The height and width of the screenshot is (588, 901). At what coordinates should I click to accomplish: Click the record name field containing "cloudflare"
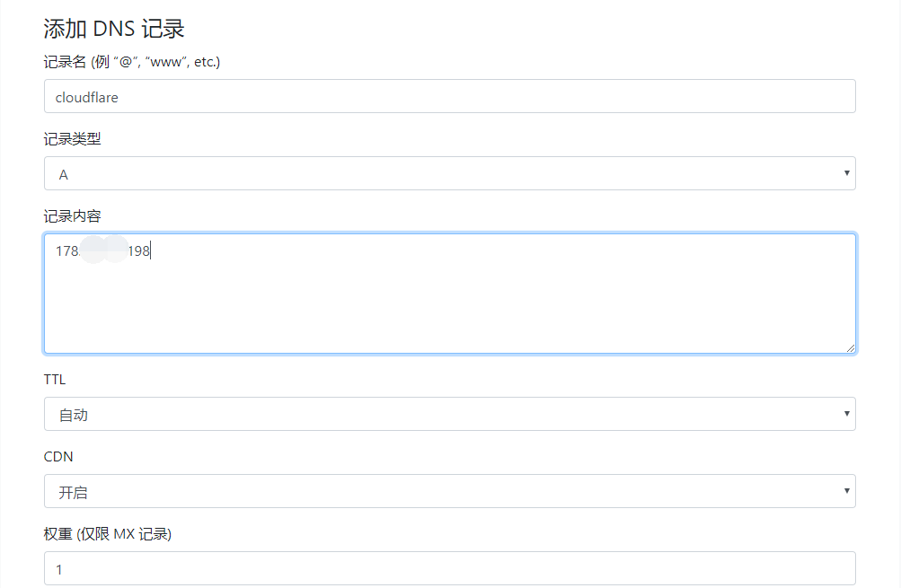pyautogui.click(x=450, y=96)
